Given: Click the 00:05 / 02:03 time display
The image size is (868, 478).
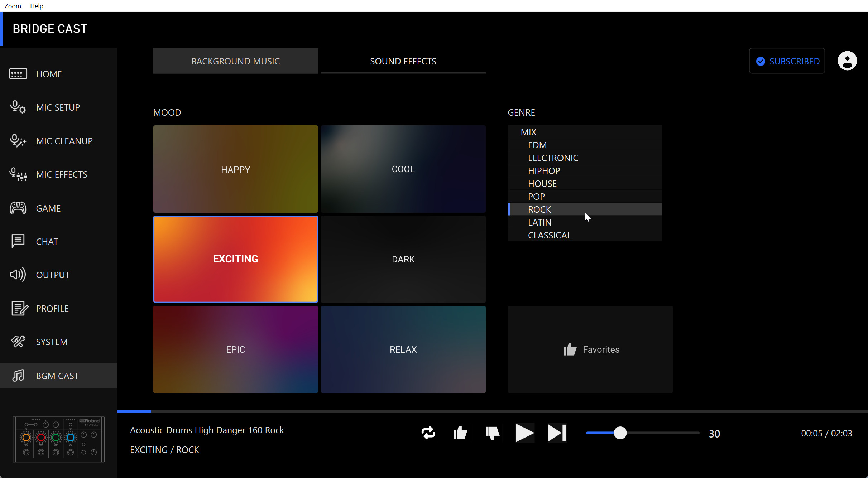Looking at the screenshot, I should tap(827, 433).
